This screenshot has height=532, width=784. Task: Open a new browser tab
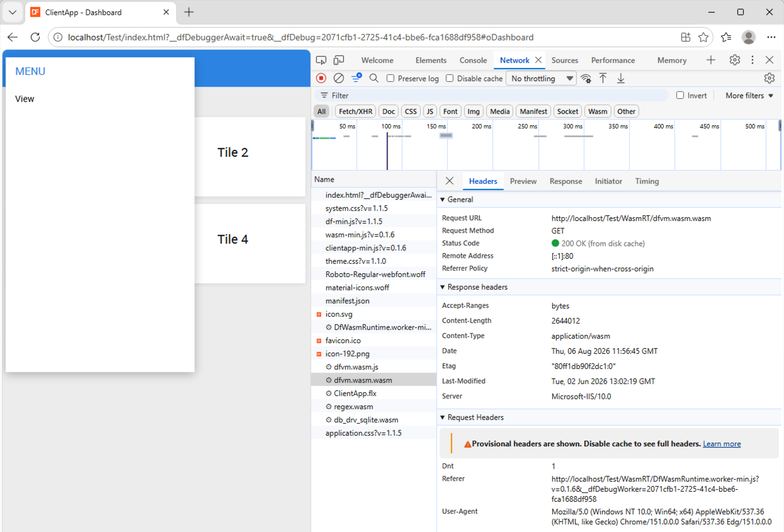[x=189, y=12]
